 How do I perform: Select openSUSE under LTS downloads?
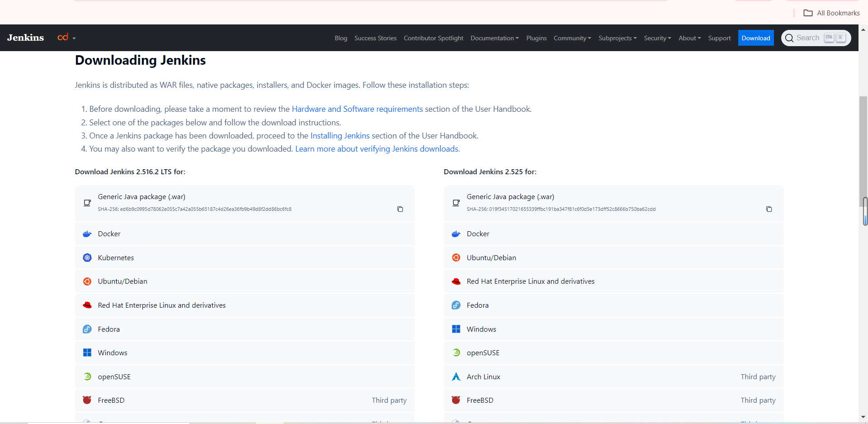coord(245,376)
